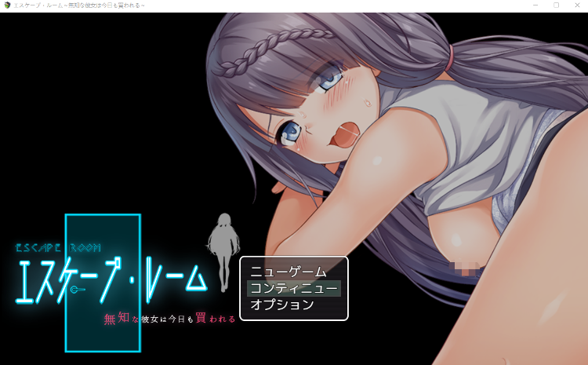The image size is (588, 365).
Task: Maximize the game window
Action: pyautogui.click(x=556, y=5)
